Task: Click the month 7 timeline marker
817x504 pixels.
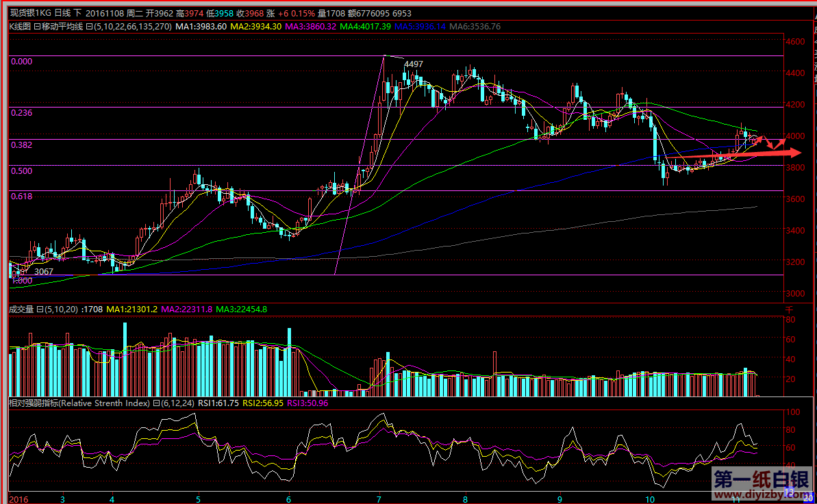Action: [x=379, y=498]
